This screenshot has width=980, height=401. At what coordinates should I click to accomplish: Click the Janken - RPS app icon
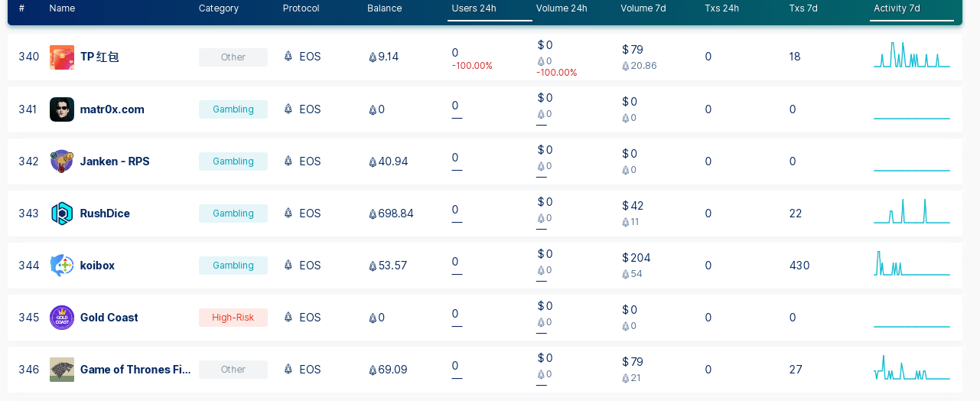tap(62, 161)
